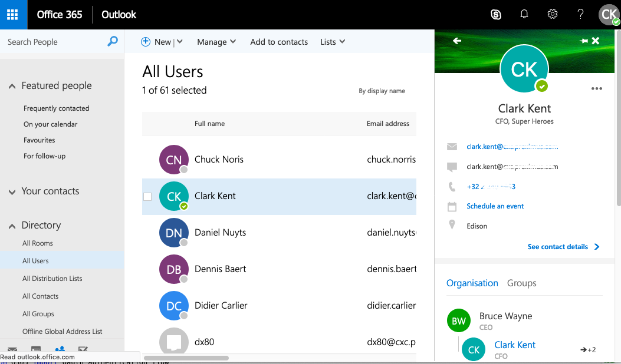Open All Users directory
Screen dimensions: 621x364
pos(35,261)
